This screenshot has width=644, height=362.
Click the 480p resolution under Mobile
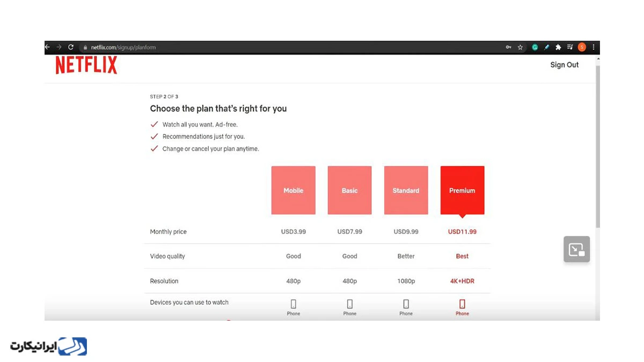294,281
